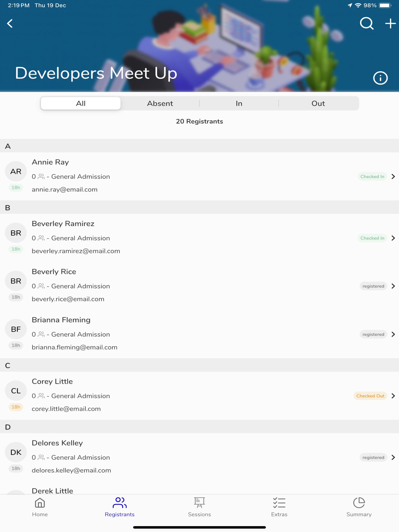Tap email beverly.rice@email.com
Image resolution: width=399 pixels, height=532 pixels.
click(x=68, y=299)
